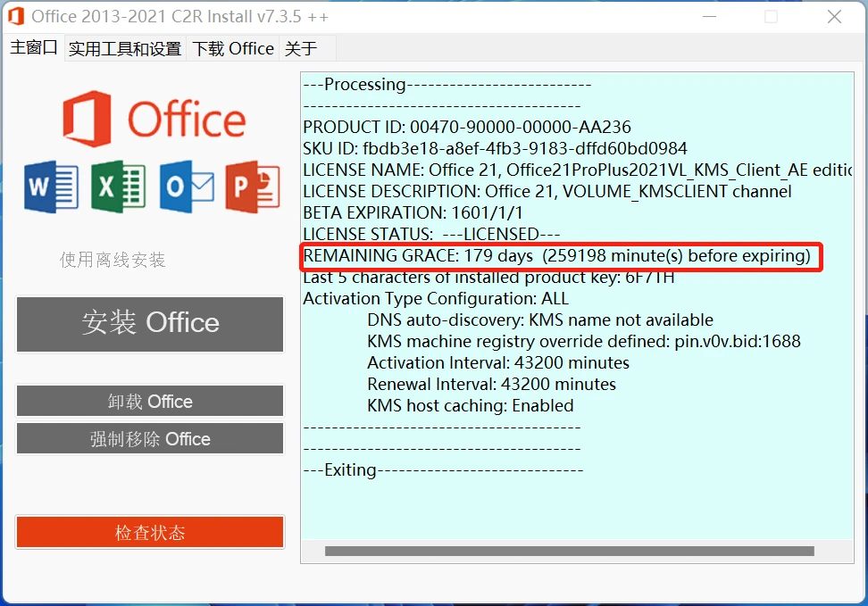Click the PowerPoint icon

(x=253, y=187)
